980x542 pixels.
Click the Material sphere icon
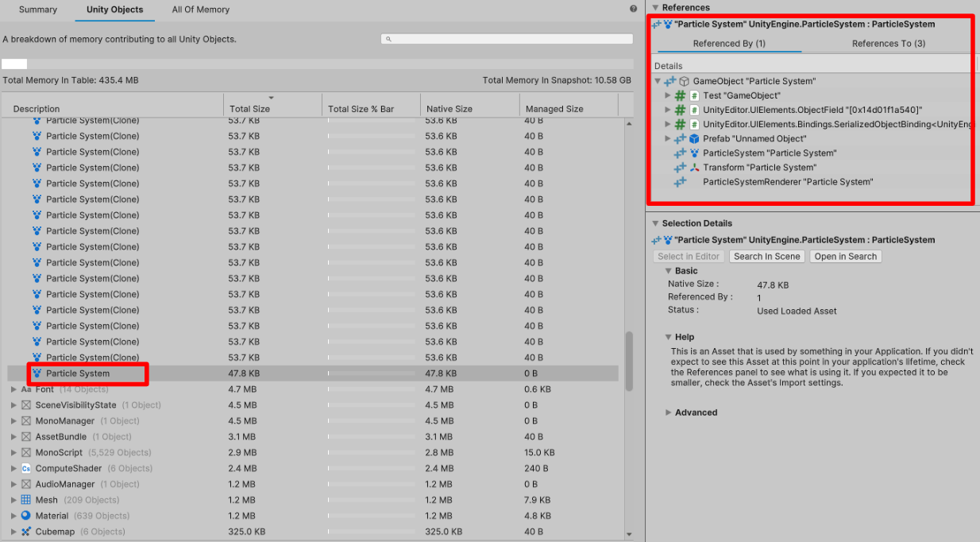pyautogui.click(x=26, y=516)
